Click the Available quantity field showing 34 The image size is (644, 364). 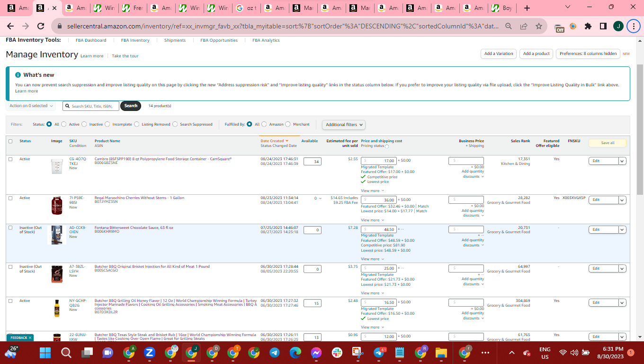pos(312,162)
